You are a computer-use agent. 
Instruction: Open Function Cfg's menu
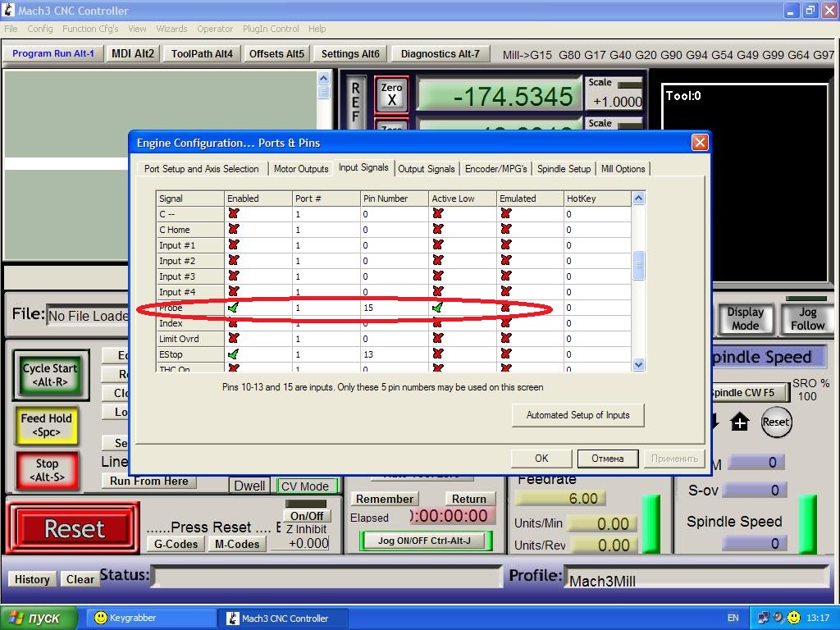pos(90,29)
